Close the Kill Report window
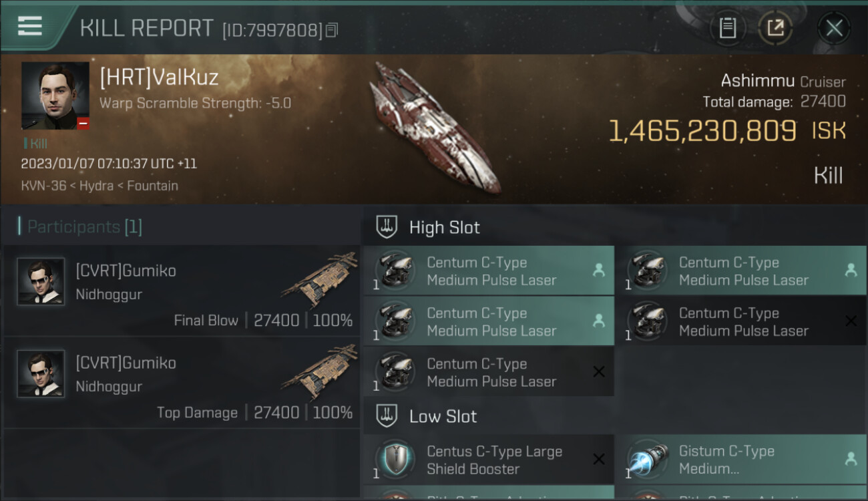This screenshot has height=501, width=868. (834, 28)
